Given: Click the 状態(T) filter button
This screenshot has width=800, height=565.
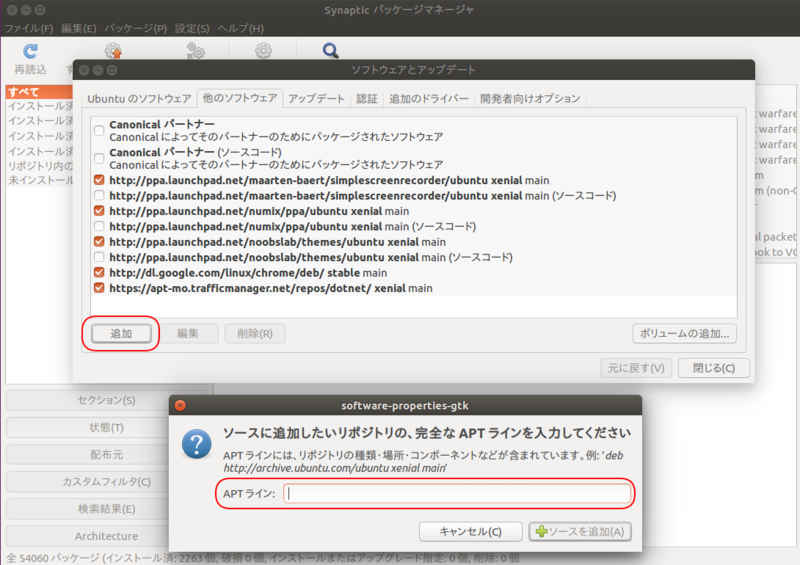Looking at the screenshot, I should (88, 428).
